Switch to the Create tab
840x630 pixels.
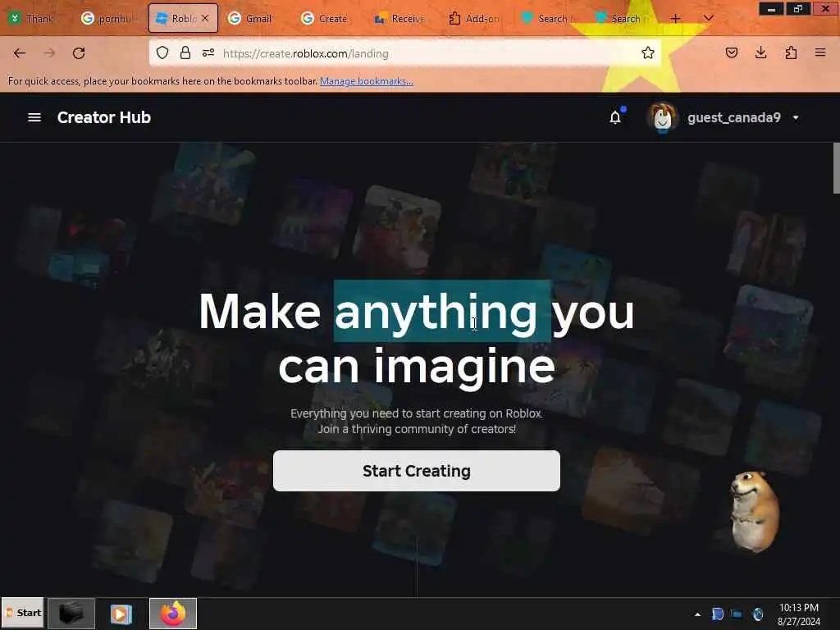328,18
